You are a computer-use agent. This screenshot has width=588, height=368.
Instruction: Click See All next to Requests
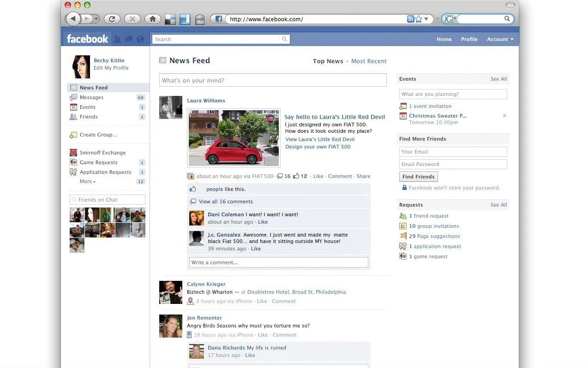click(498, 205)
